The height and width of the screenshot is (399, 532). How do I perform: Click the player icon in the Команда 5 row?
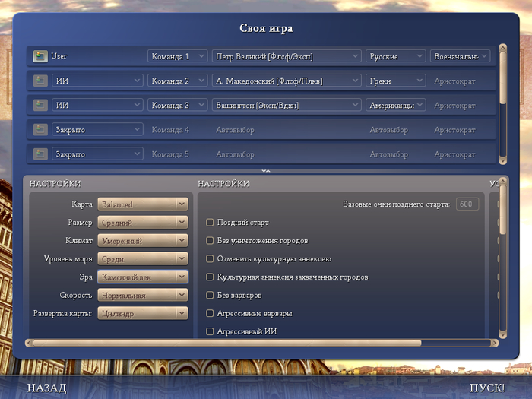(40, 154)
